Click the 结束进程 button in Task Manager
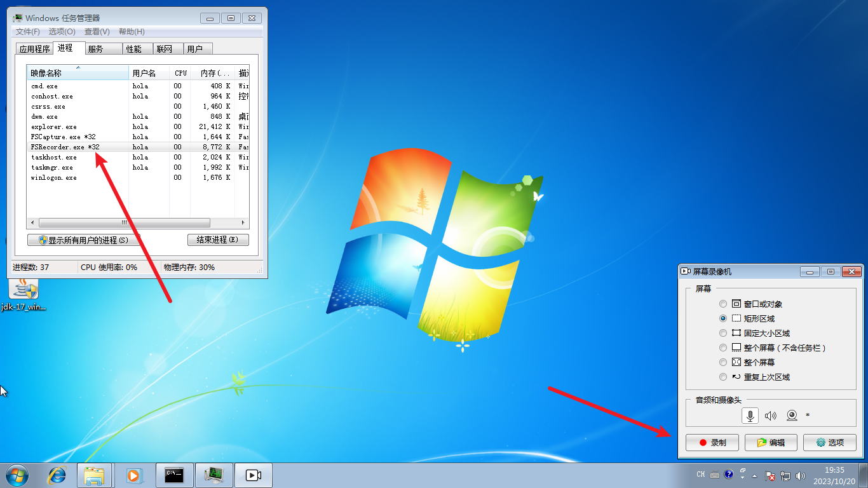Image resolution: width=868 pixels, height=488 pixels. coord(218,240)
